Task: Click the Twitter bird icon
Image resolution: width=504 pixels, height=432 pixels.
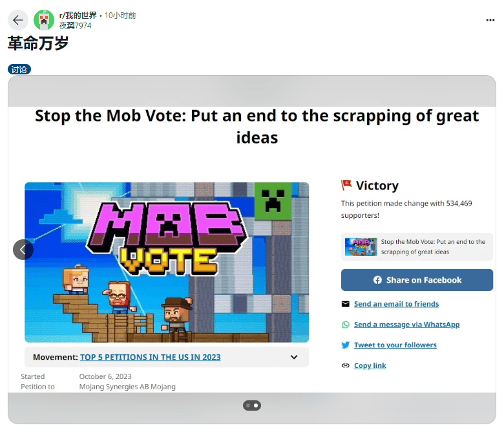Action: [x=346, y=345]
